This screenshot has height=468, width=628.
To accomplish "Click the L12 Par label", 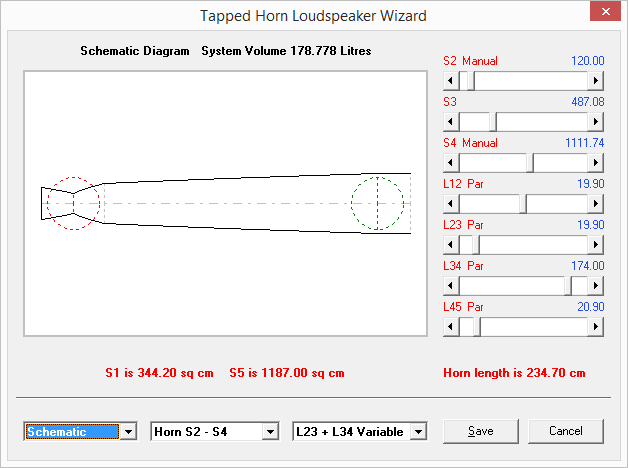I will click(x=463, y=184).
